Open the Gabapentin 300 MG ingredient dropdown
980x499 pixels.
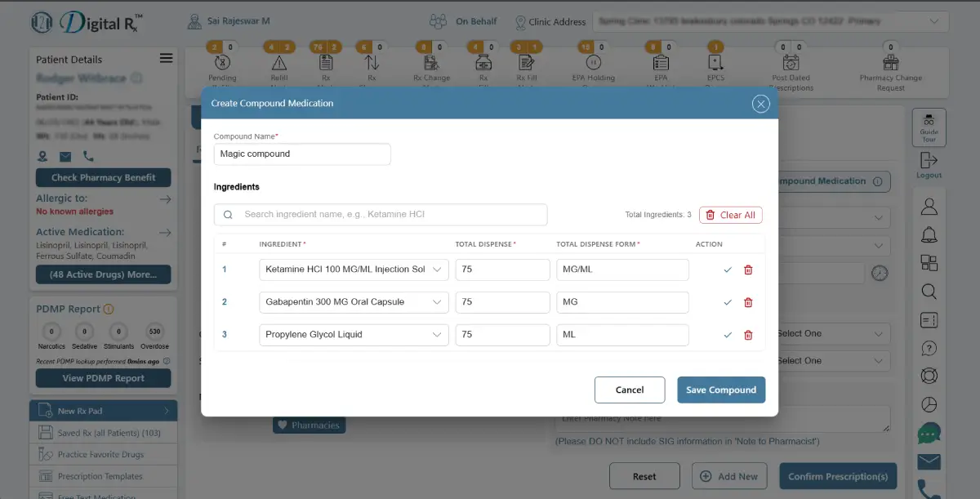(x=354, y=302)
